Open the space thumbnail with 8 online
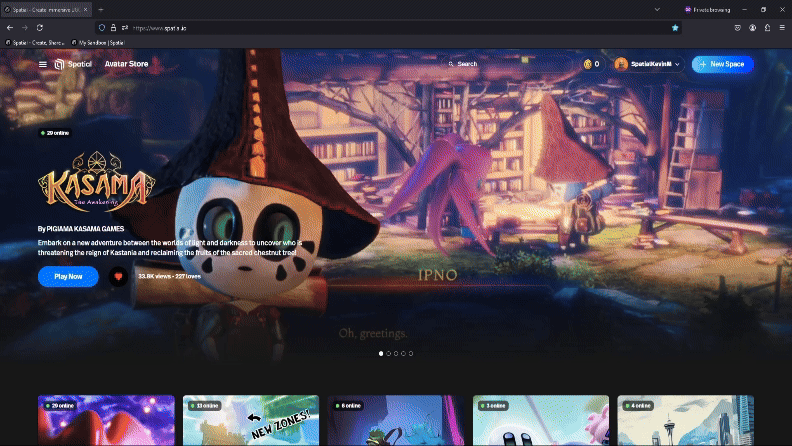This screenshot has height=446, width=792. (x=396, y=420)
